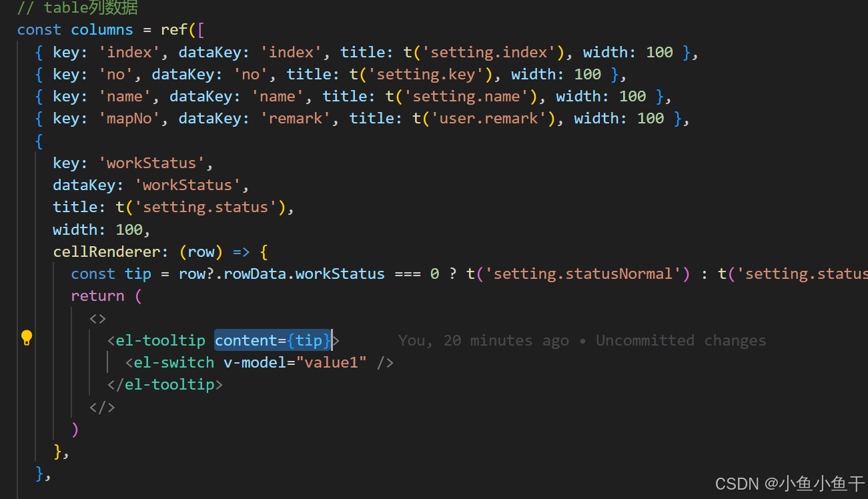The image size is (868, 499).
Task: Click the 'no' key value in second row
Action: click(115, 74)
